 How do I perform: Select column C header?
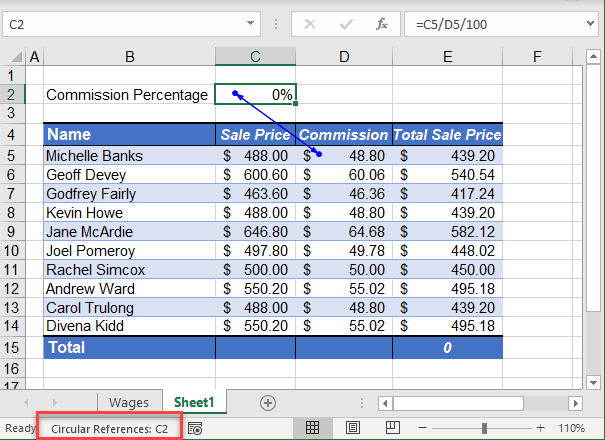255,56
